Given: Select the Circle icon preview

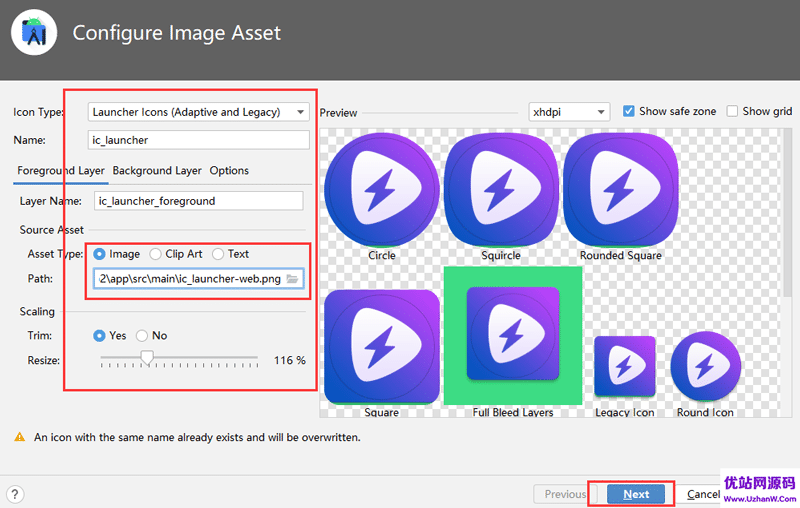Looking at the screenshot, I should [382, 191].
